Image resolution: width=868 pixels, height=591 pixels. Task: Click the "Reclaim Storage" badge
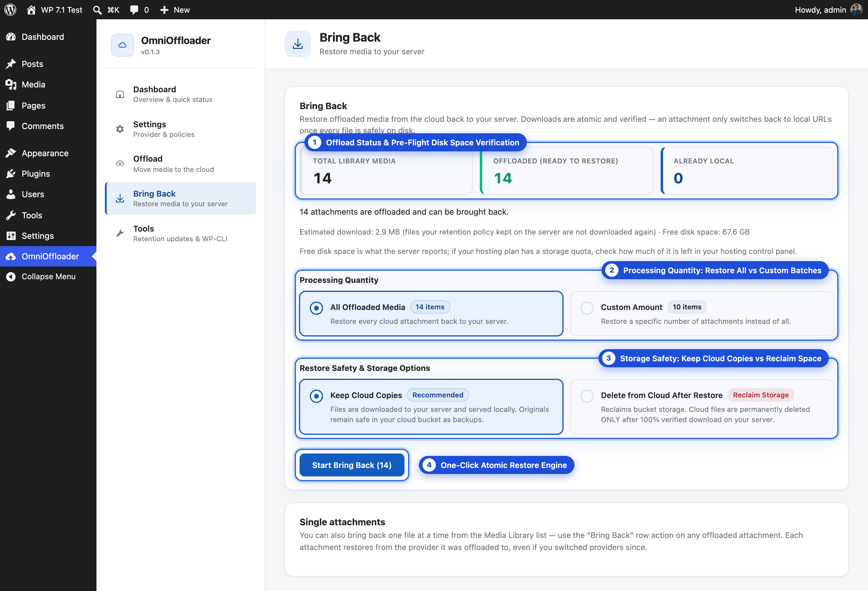pyautogui.click(x=761, y=395)
